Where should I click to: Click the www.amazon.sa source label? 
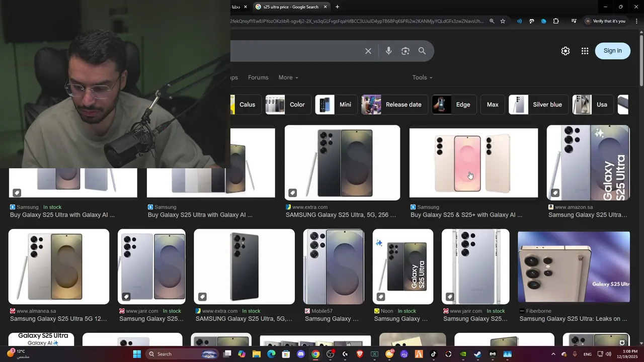(x=574, y=207)
